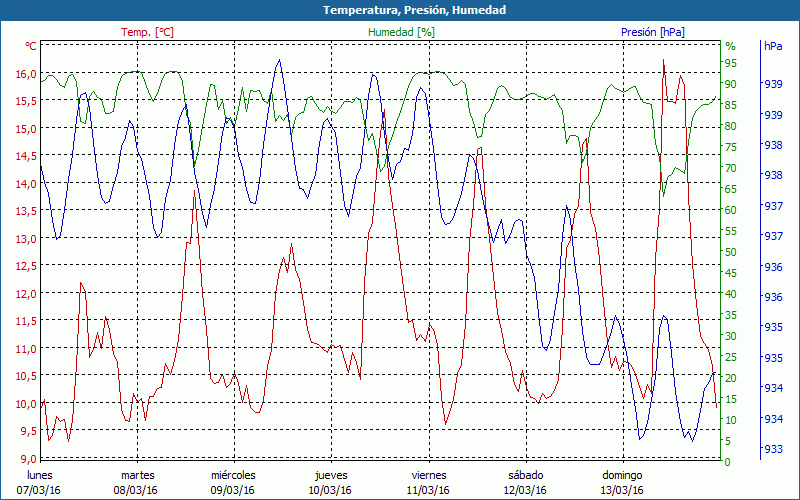Click the 16,0 temperature axis value

(25, 74)
